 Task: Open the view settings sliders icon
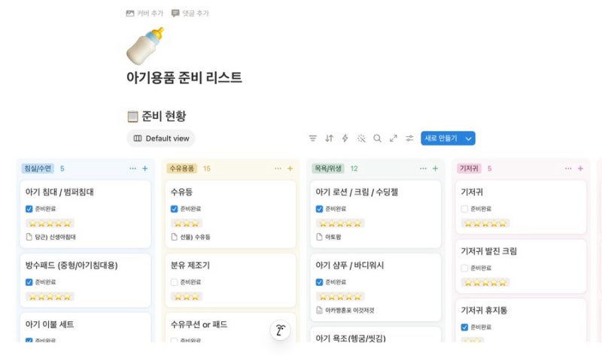click(x=409, y=138)
